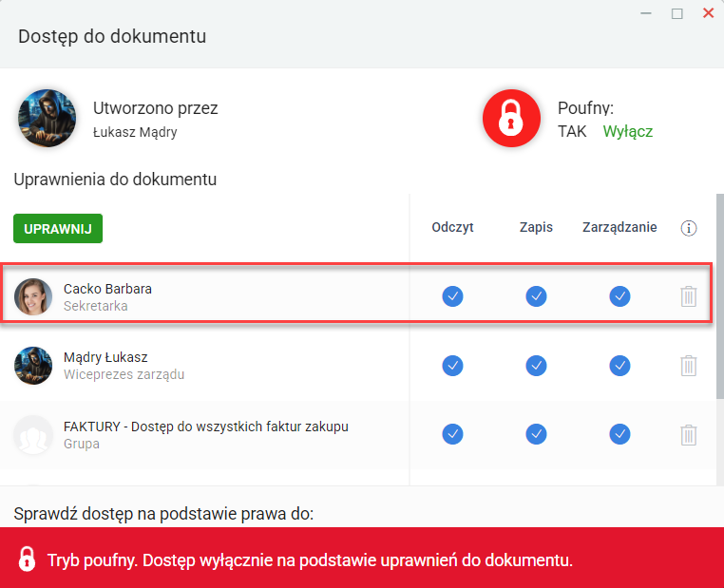Image resolution: width=724 pixels, height=588 pixels.
Task: Select FAKTURY - Dostęp do wszystkich faktur zakupu
Action: (x=206, y=427)
